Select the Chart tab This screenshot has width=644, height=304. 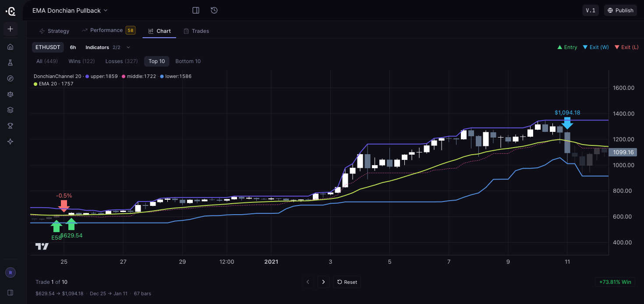tap(159, 31)
